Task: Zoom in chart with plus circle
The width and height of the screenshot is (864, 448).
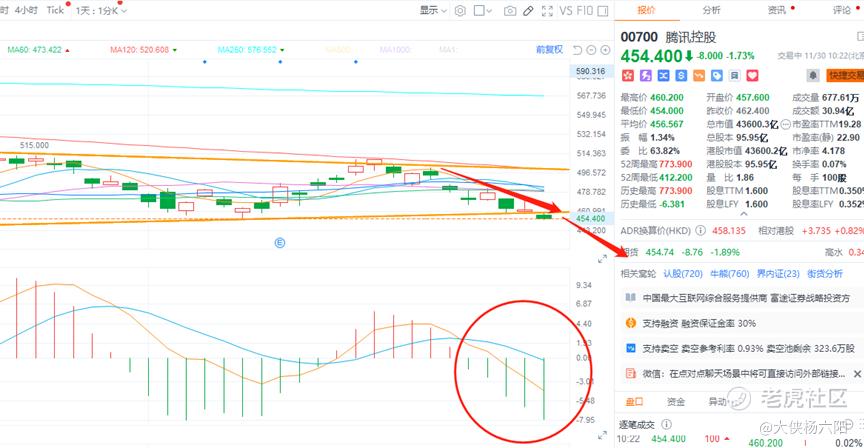Action: pos(605,50)
